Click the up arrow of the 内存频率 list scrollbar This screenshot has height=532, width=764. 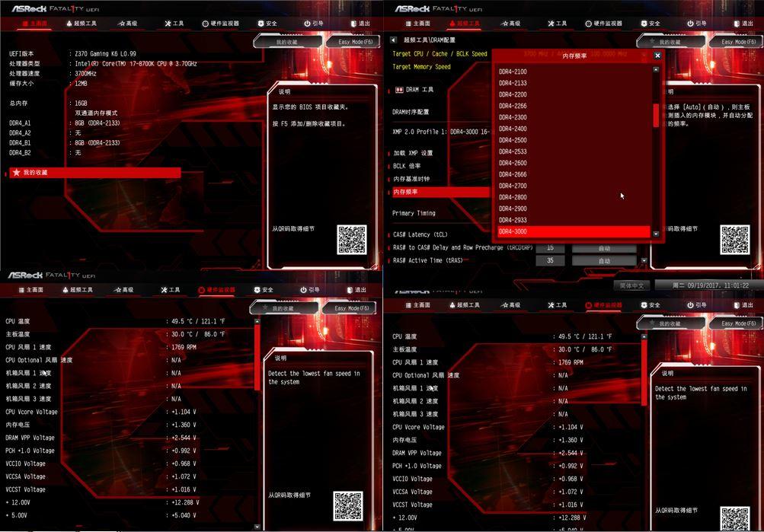coord(656,69)
